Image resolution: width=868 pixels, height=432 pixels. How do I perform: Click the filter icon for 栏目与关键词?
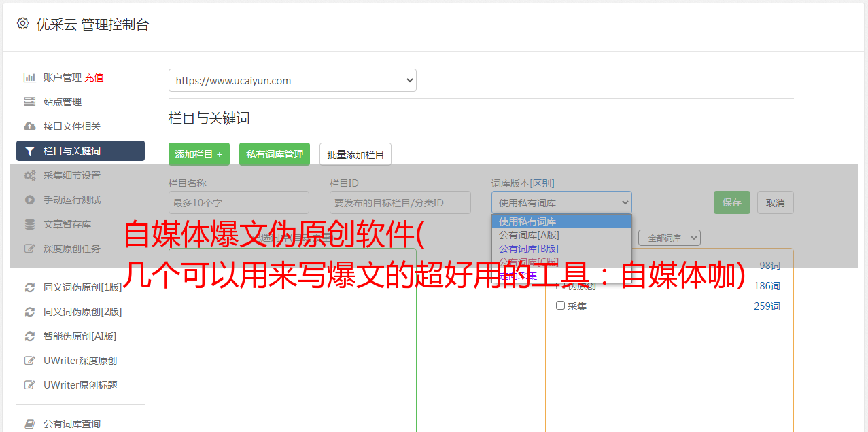30,151
